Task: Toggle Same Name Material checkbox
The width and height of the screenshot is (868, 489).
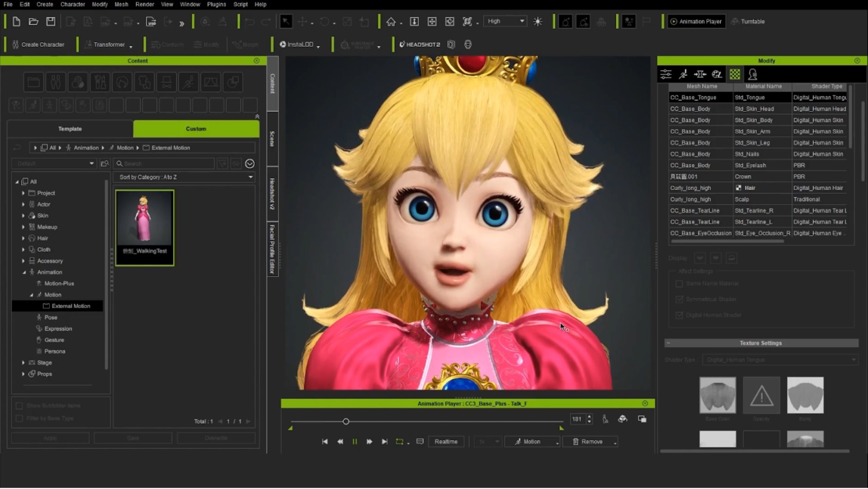Action: coord(679,283)
